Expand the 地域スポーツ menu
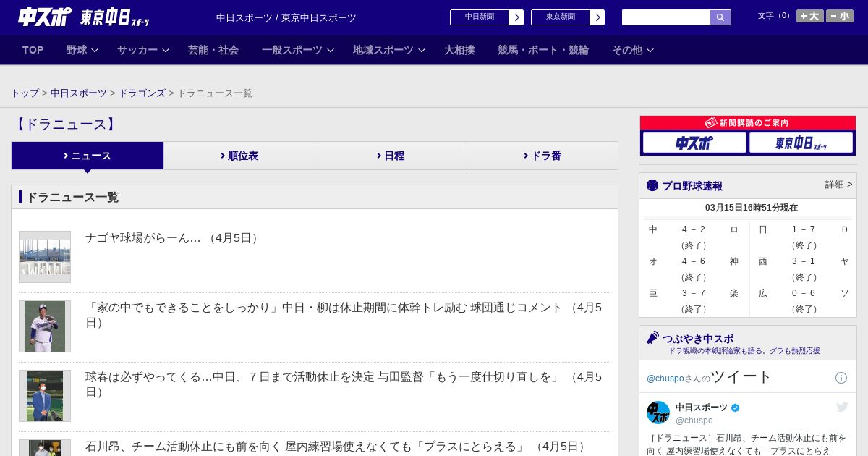 point(389,50)
